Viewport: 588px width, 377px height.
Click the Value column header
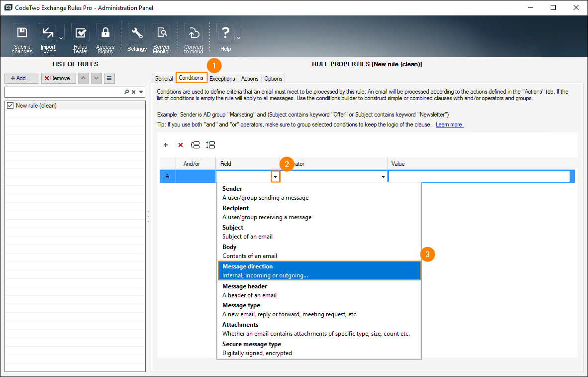click(482, 164)
